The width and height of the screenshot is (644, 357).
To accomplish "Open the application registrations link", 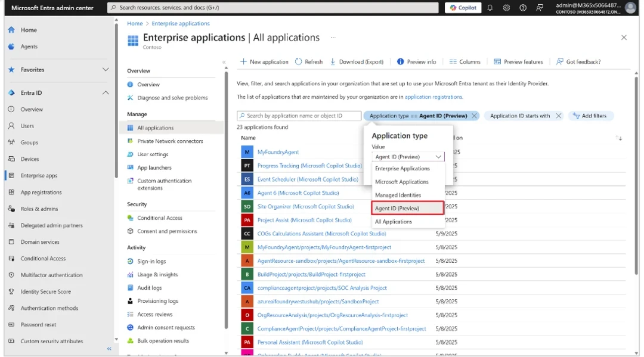I will (x=434, y=97).
